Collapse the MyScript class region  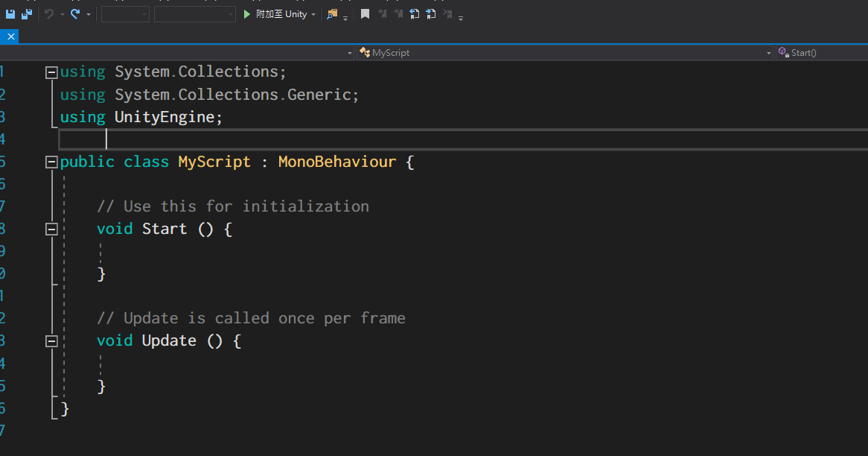51,162
